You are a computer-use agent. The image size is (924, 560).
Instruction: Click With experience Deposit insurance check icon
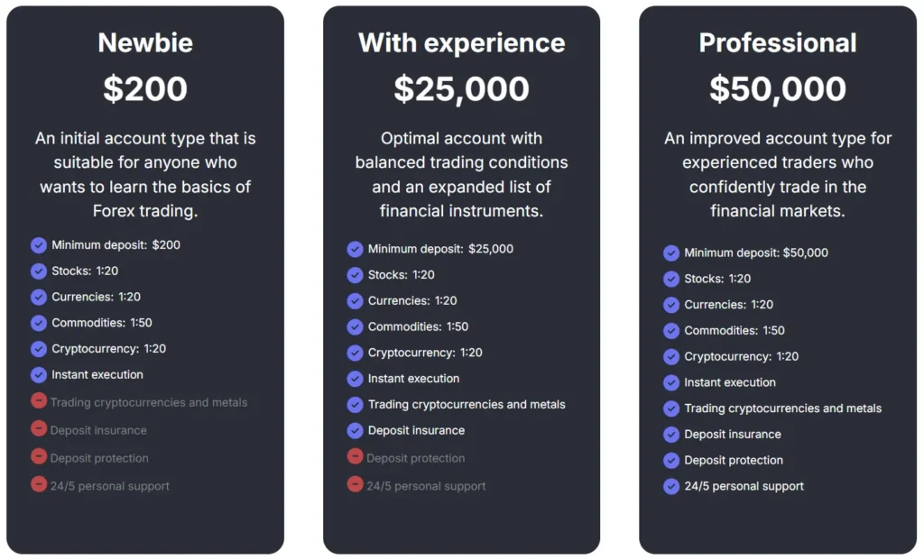(356, 430)
